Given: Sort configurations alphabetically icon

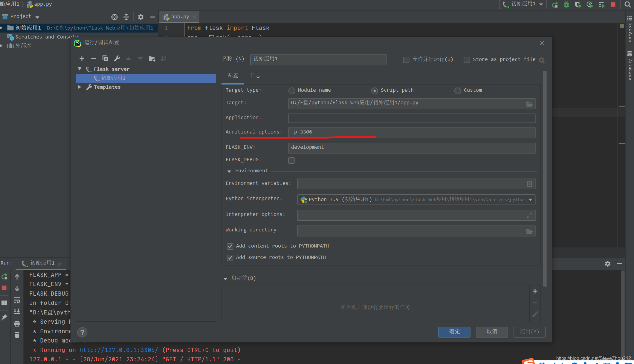Looking at the screenshot, I should click(x=164, y=59).
